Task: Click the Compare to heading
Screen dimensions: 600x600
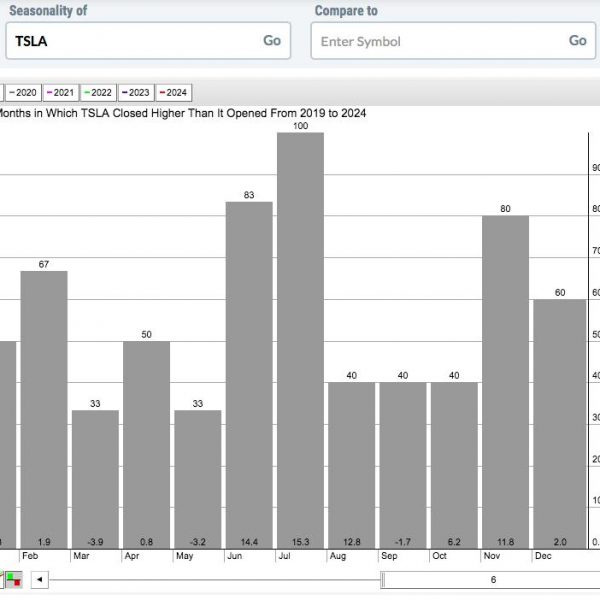Action: tap(346, 11)
